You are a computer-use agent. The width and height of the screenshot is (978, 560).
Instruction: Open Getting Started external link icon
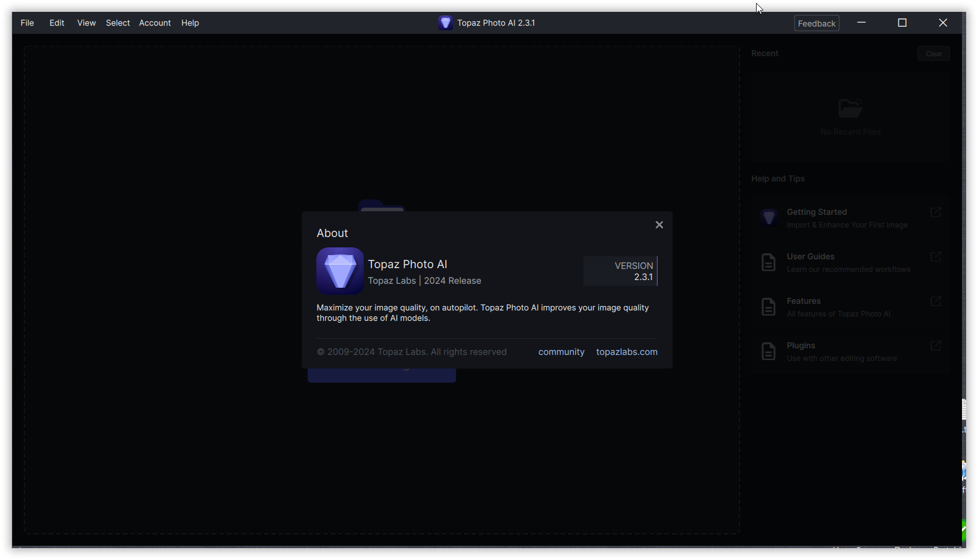(x=936, y=212)
